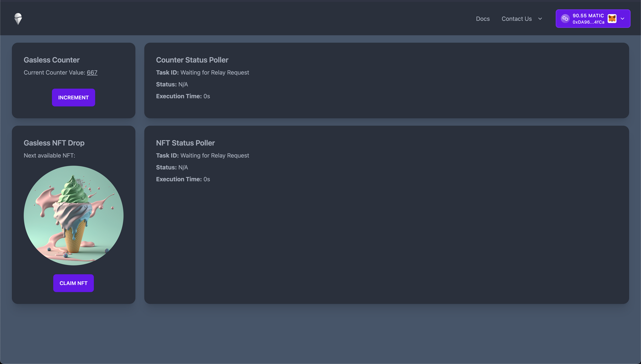Click the ice cream NFT image
The height and width of the screenshot is (364, 641).
click(x=73, y=215)
